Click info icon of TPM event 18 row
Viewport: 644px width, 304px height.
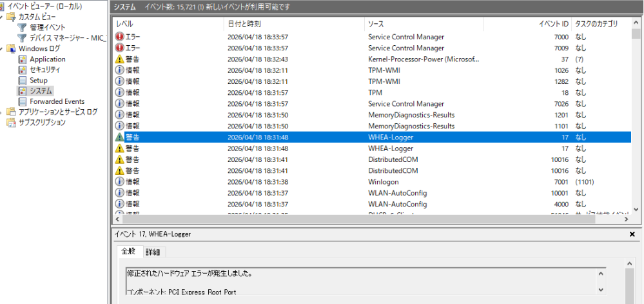(x=119, y=92)
